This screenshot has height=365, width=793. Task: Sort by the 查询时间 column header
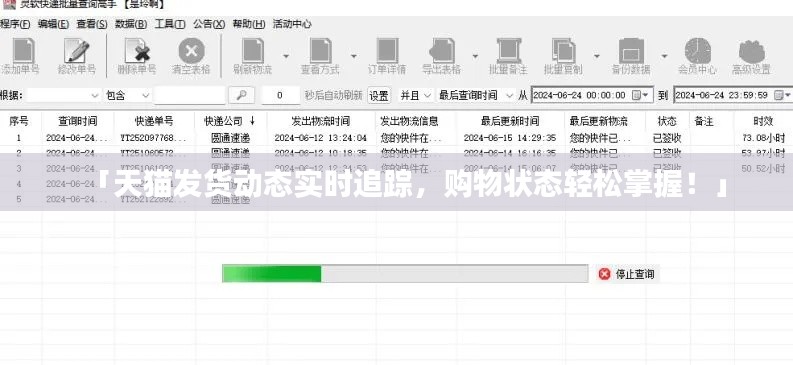(x=77, y=121)
